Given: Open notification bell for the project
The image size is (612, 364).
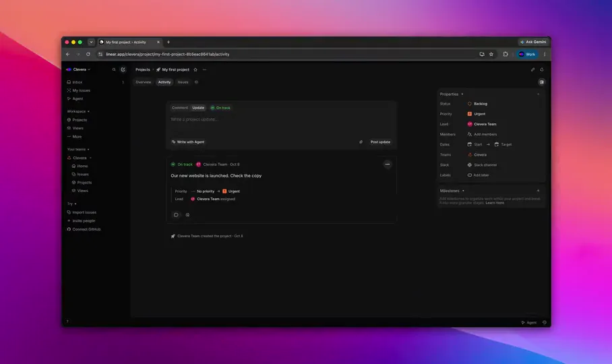Looking at the screenshot, I should [x=542, y=69].
